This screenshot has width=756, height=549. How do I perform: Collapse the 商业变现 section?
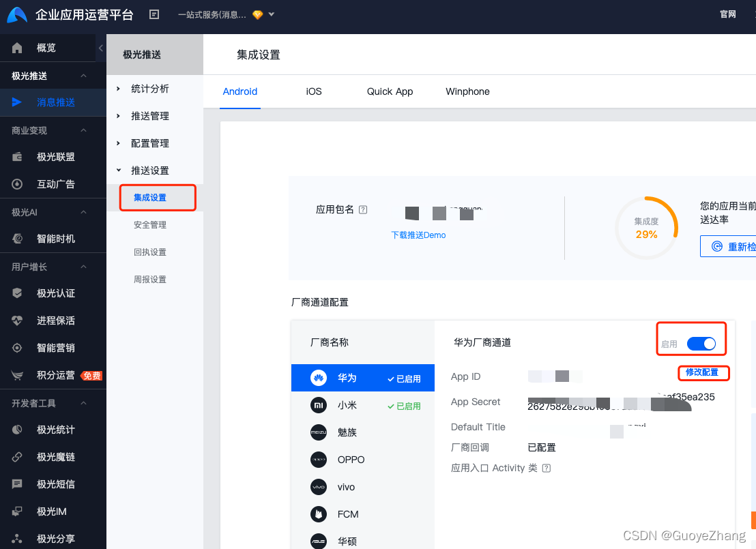pyautogui.click(x=83, y=130)
